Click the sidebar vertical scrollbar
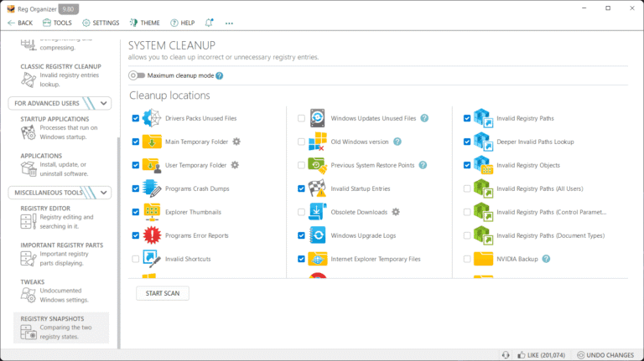644x361 pixels. click(x=119, y=242)
